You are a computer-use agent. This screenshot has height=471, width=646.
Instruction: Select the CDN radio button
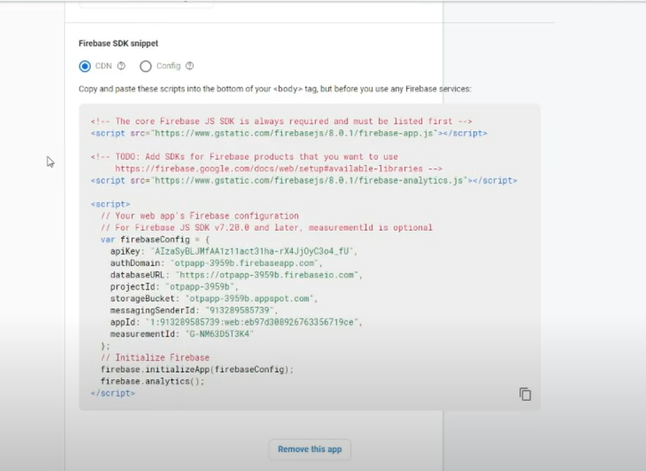pos(85,67)
